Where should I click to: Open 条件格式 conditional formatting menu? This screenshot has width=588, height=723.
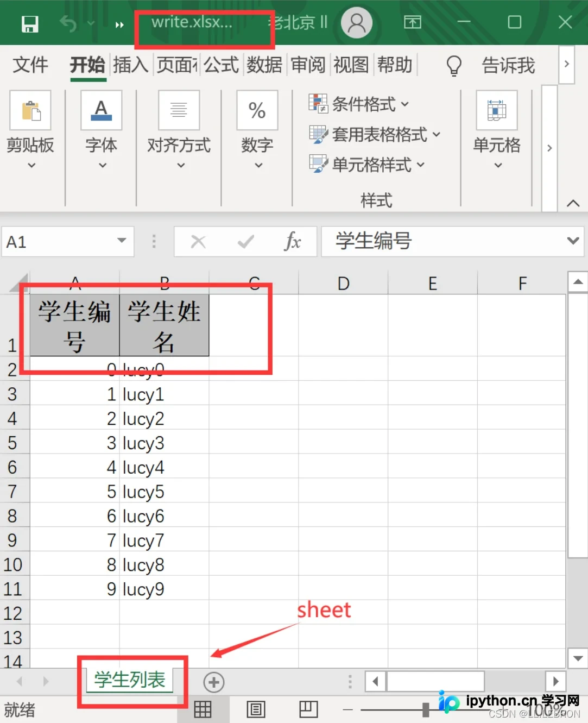coord(359,103)
